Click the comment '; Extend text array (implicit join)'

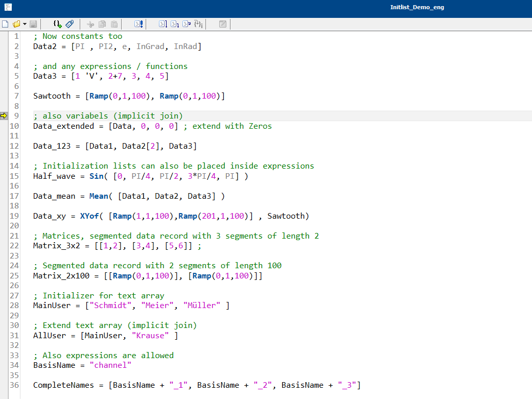[115, 325]
